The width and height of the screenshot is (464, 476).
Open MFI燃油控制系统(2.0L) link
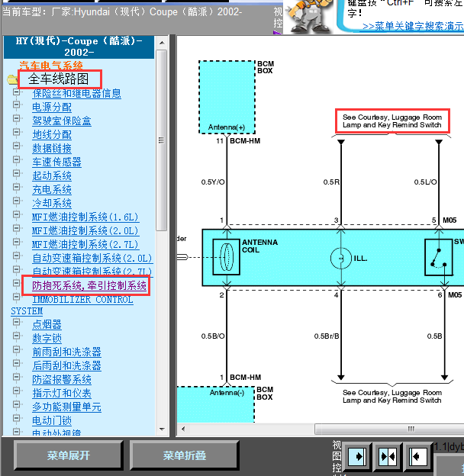85,230
